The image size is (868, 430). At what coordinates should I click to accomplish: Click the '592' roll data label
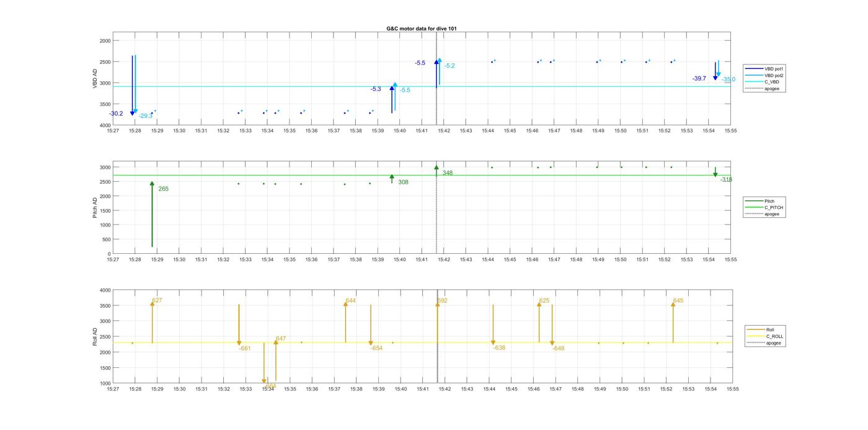coord(442,300)
